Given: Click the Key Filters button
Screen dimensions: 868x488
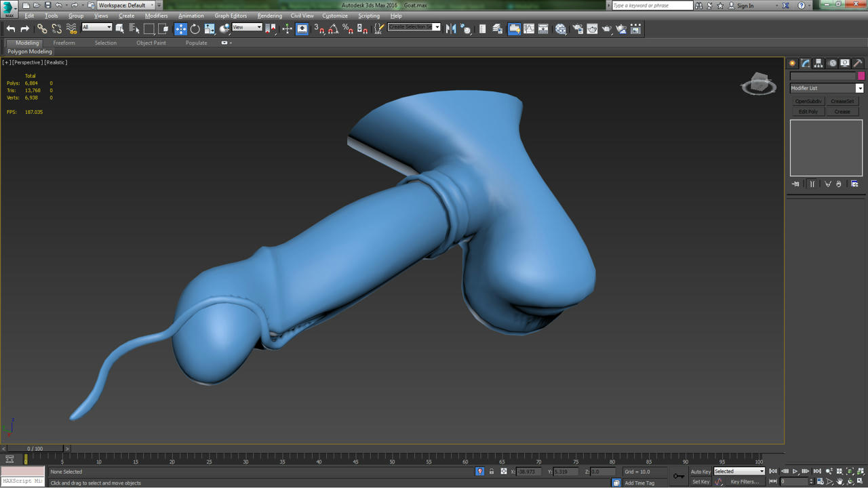Looking at the screenshot, I should (744, 482).
